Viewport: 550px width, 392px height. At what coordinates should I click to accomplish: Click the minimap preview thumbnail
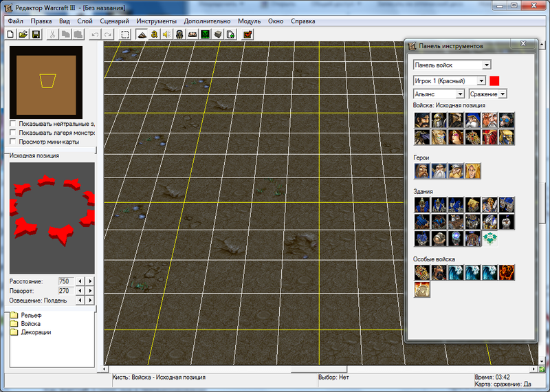point(46,82)
